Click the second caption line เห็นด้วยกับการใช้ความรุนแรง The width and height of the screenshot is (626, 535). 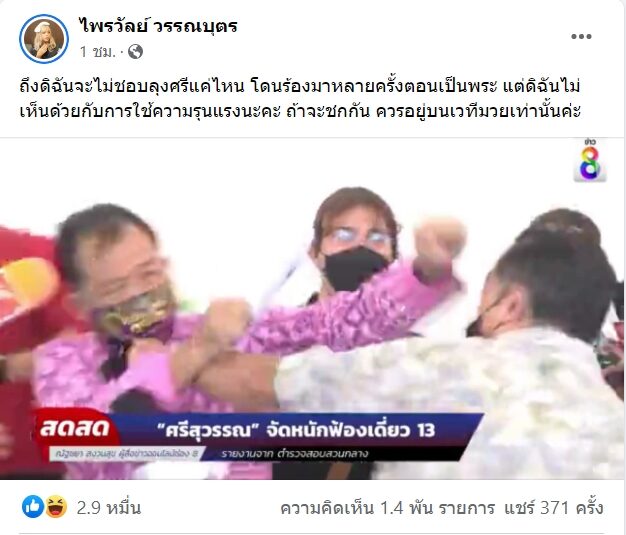click(299, 111)
